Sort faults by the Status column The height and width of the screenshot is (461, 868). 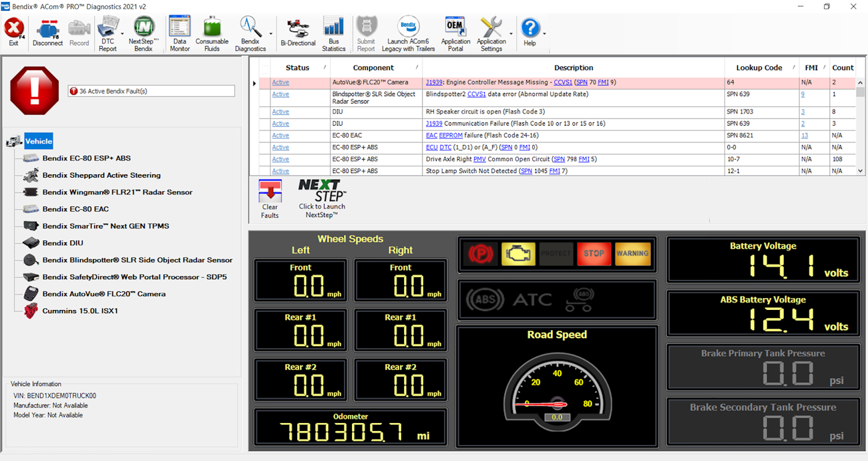point(298,67)
